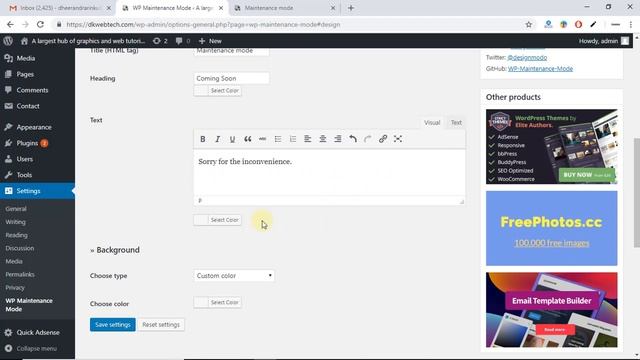Open the Email Template Builder banner
This screenshot has height=360, width=640.
click(551, 310)
